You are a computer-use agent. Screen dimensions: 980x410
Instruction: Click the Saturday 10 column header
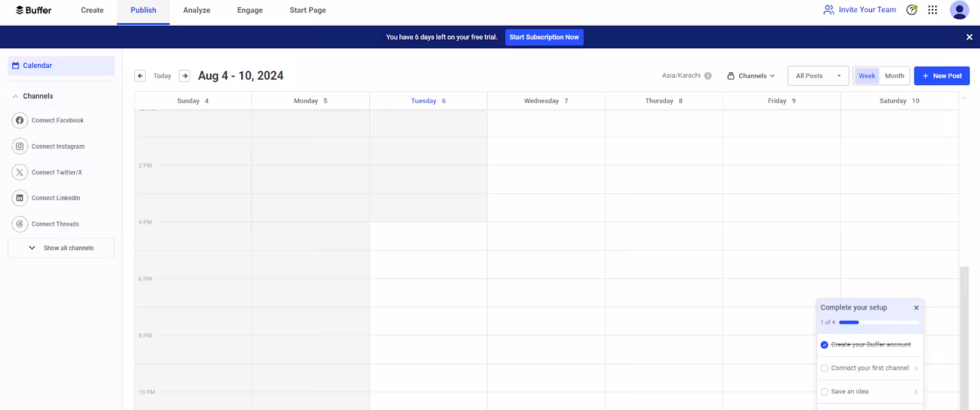[899, 101]
